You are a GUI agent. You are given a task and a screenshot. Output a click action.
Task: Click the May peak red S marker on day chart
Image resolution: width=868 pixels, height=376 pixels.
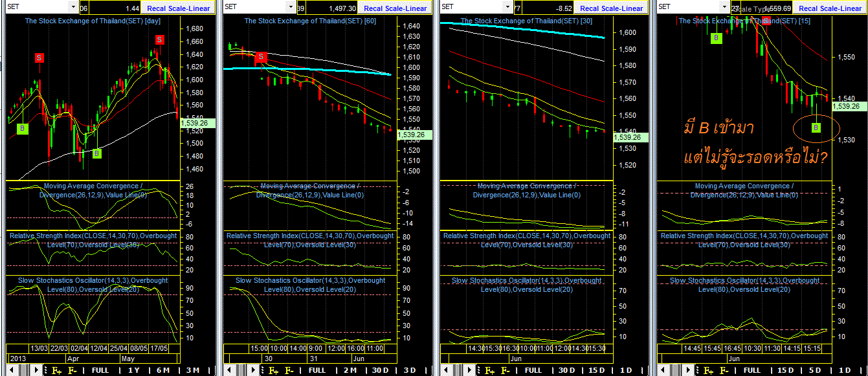[159, 40]
